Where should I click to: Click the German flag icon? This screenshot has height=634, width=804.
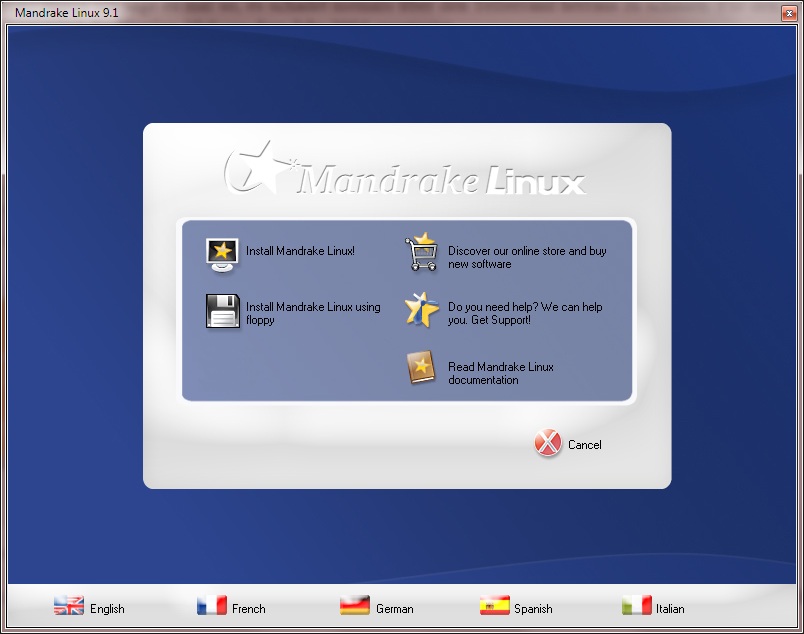coord(355,605)
